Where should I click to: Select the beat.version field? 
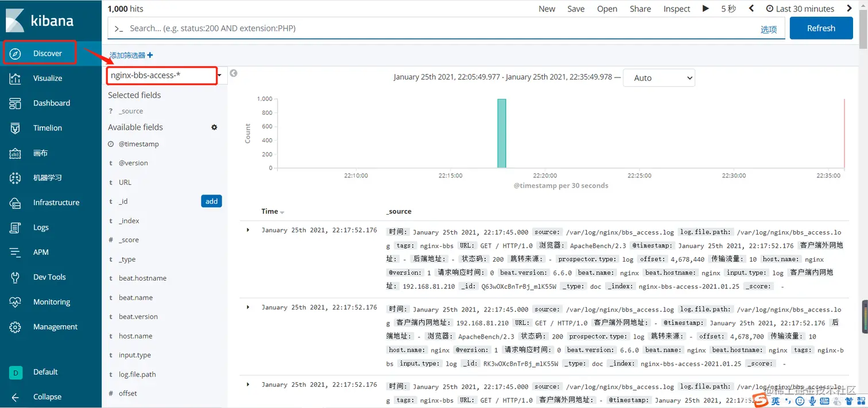click(x=138, y=317)
